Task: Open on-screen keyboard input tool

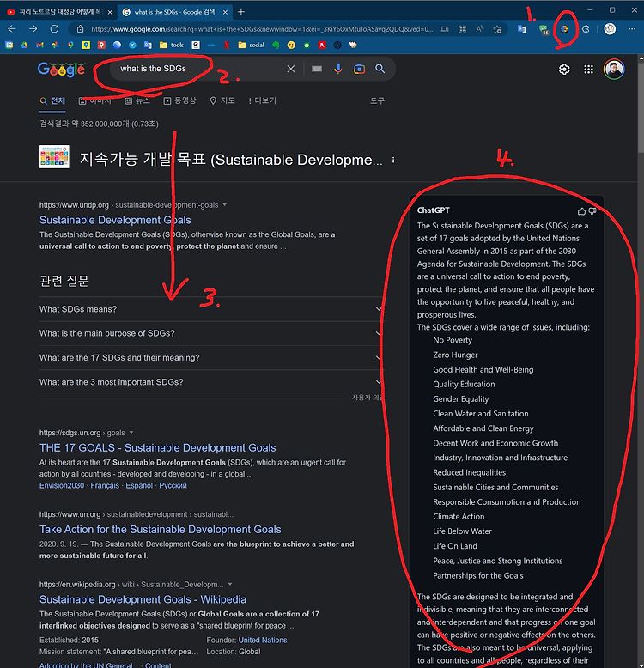Action: point(317,69)
